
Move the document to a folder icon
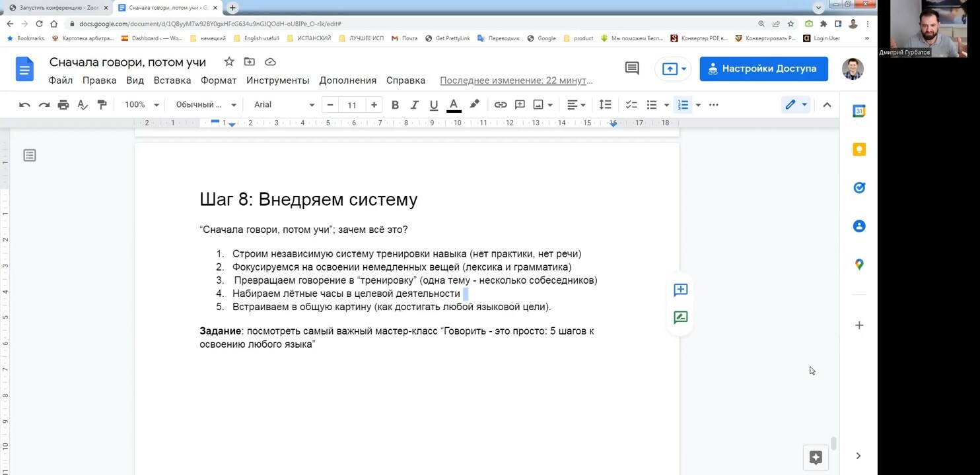(250, 62)
